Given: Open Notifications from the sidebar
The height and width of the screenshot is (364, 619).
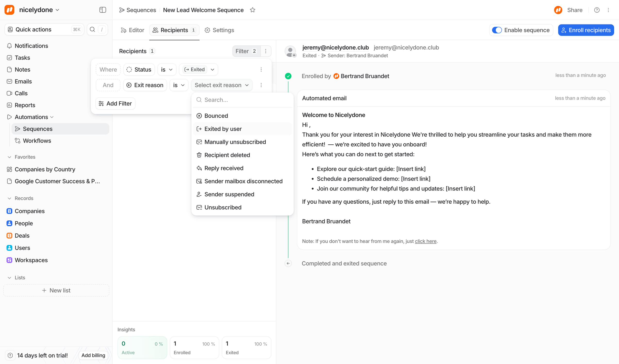Looking at the screenshot, I should [x=31, y=46].
